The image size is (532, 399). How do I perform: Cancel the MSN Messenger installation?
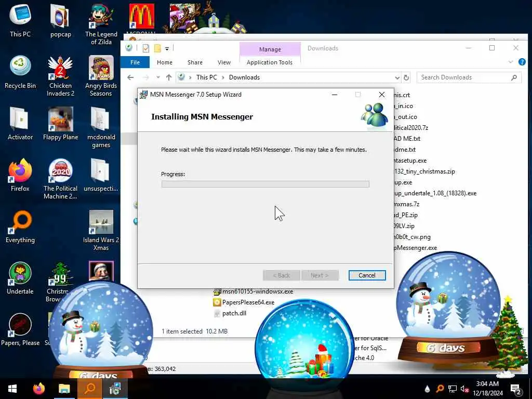coord(367,275)
